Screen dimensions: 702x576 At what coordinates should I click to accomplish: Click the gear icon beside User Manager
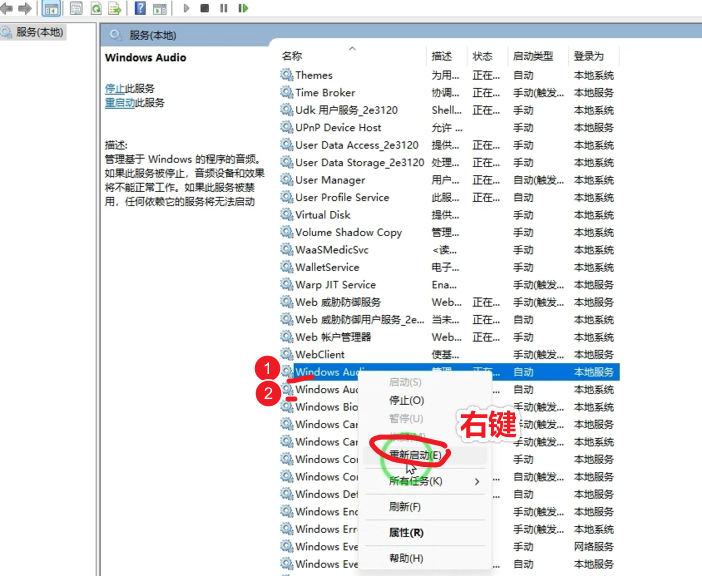(x=287, y=179)
